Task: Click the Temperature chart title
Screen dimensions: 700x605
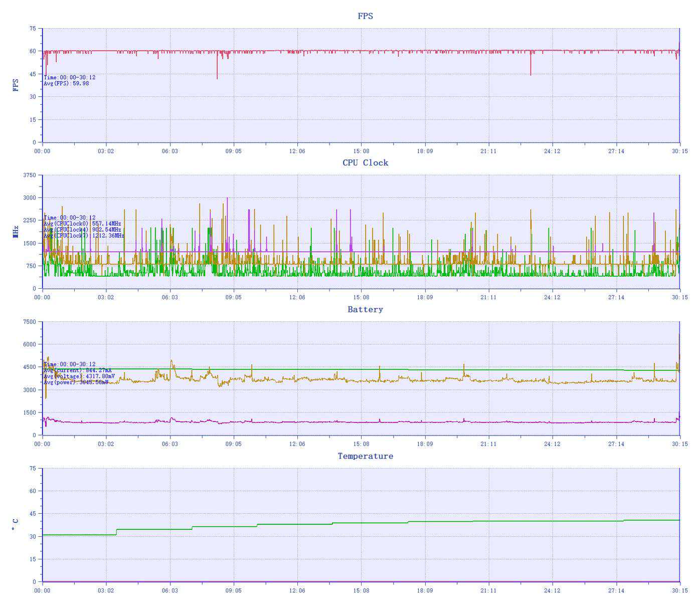Action: 365,456
